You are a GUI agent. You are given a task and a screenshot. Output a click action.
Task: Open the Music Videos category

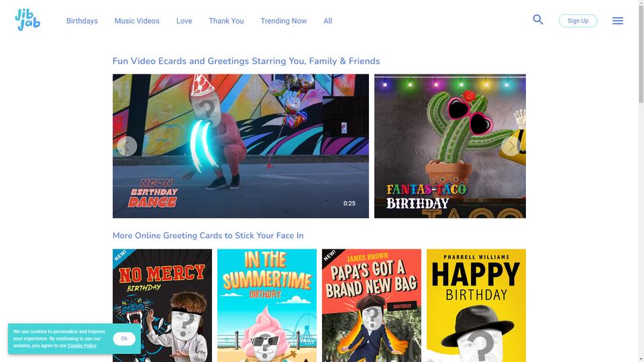click(137, 21)
